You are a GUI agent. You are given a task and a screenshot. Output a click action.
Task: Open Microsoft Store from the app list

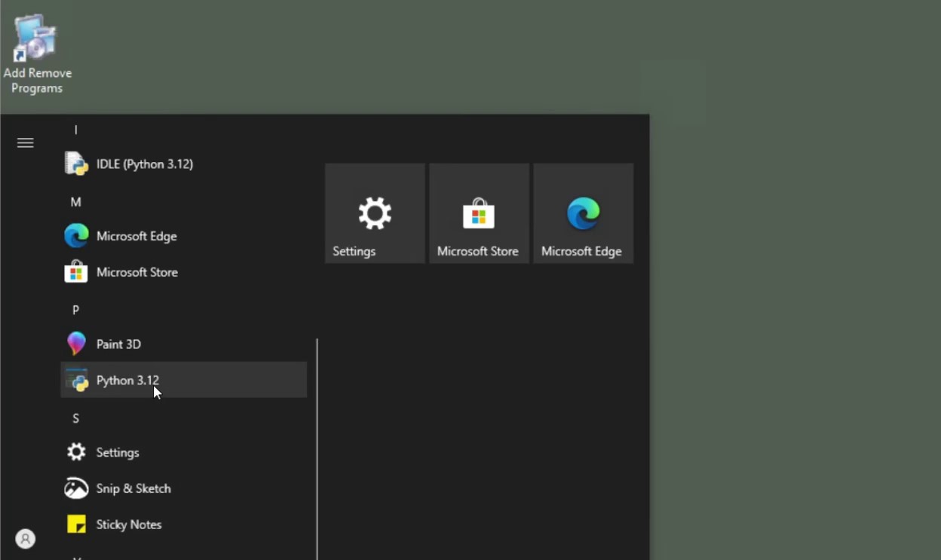coord(136,272)
